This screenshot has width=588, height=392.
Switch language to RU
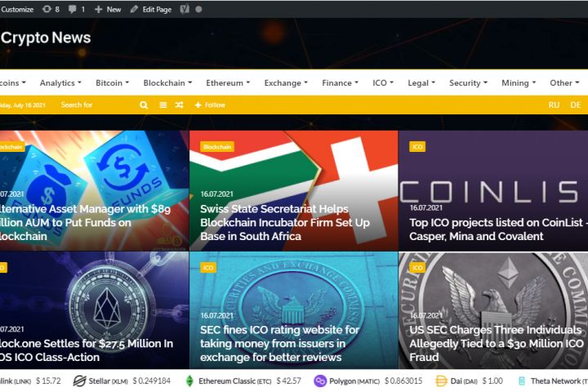tap(554, 105)
